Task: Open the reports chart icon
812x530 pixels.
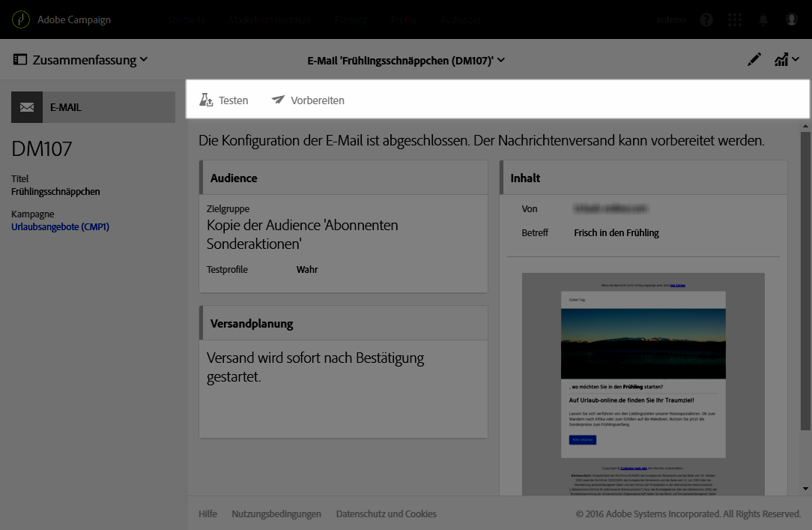Action: click(x=781, y=59)
